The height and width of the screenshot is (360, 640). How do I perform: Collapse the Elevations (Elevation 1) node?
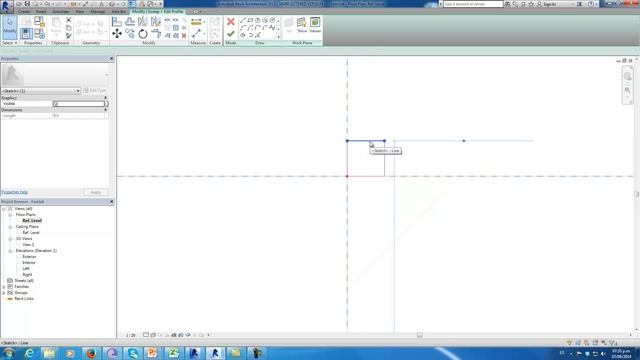coord(10,251)
